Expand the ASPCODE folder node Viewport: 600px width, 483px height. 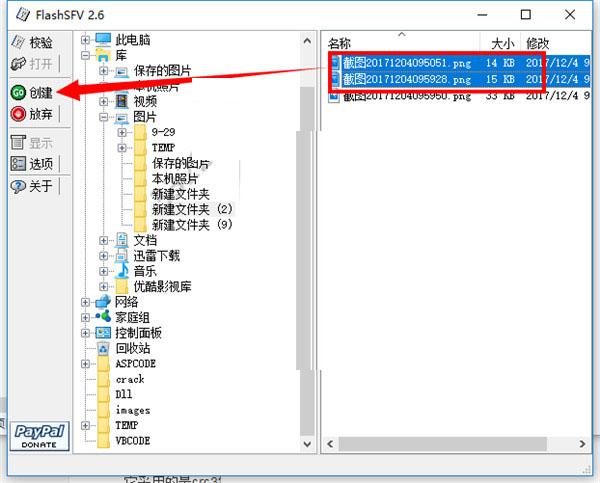[x=85, y=364]
